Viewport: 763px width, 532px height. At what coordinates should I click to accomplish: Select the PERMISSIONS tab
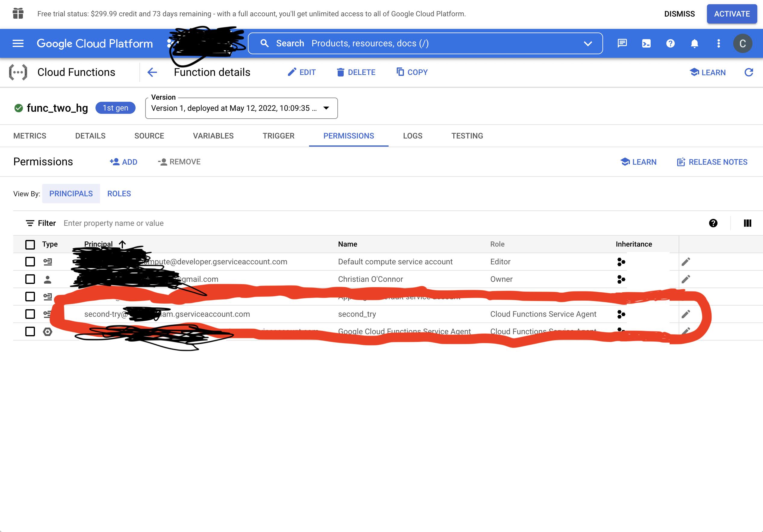coord(349,136)
